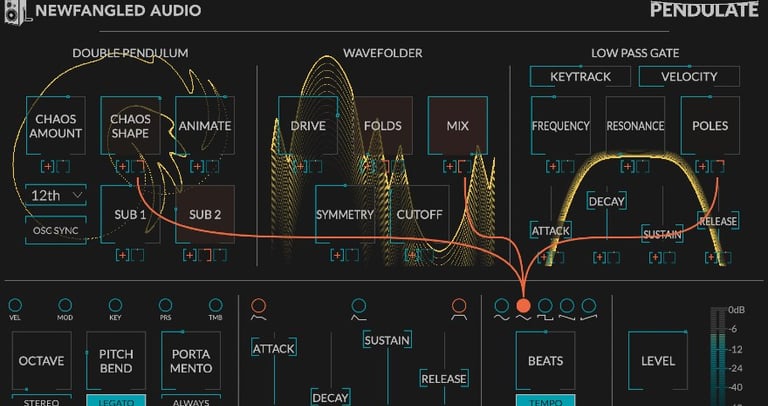Screen dimensions: 768x406
Task: Select the PRS modulation source circle
Action: point(166,306)
